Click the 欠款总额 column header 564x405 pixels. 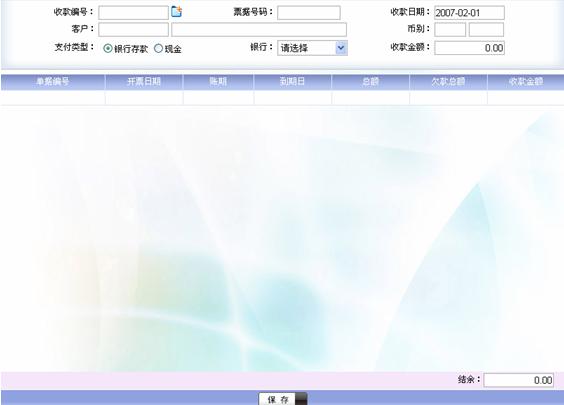tap(448, 82)
